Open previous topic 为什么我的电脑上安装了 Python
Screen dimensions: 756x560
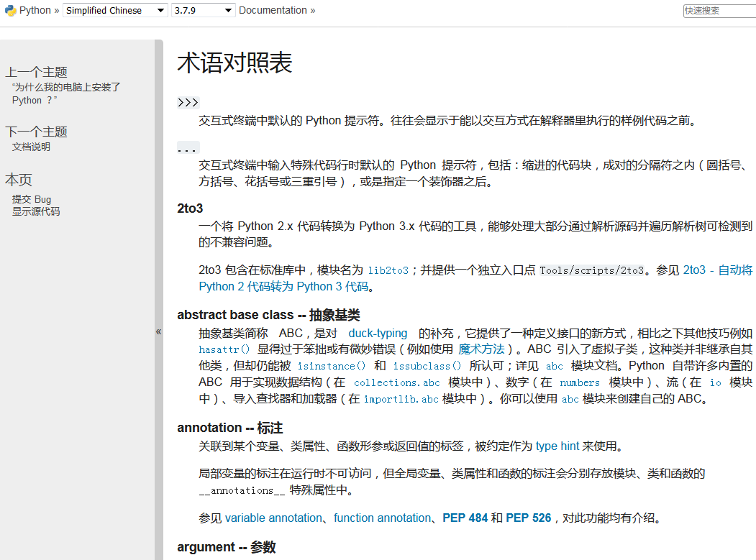66,93
